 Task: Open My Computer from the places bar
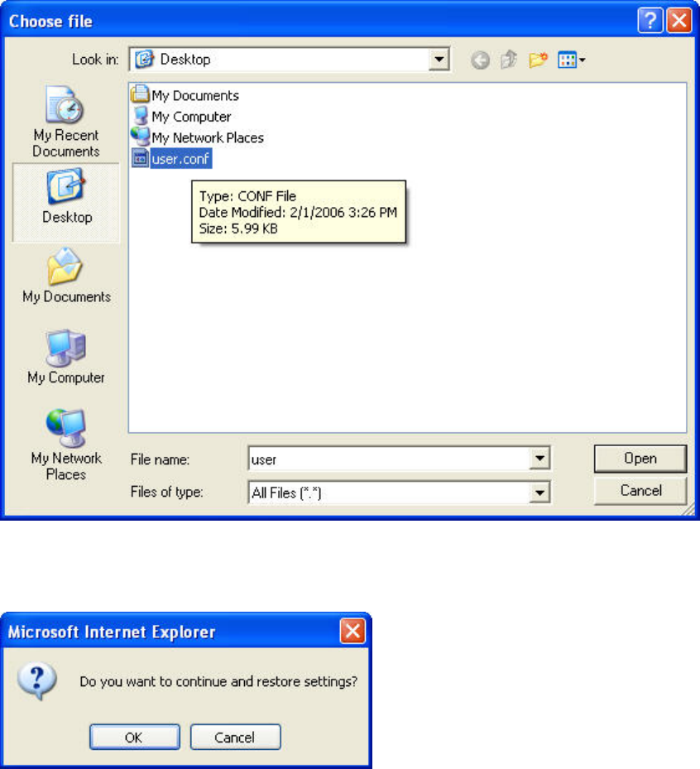coord(66,357)
